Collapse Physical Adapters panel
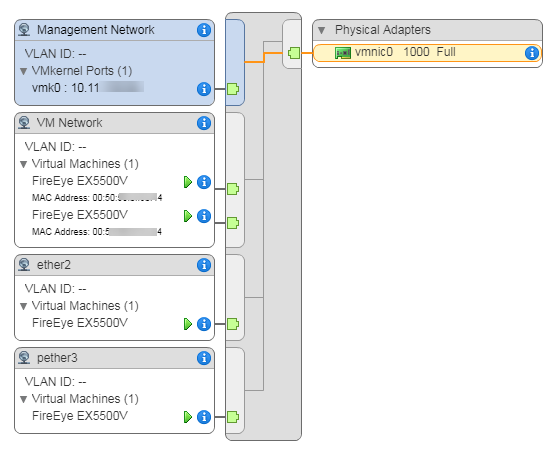 [321, 30]
